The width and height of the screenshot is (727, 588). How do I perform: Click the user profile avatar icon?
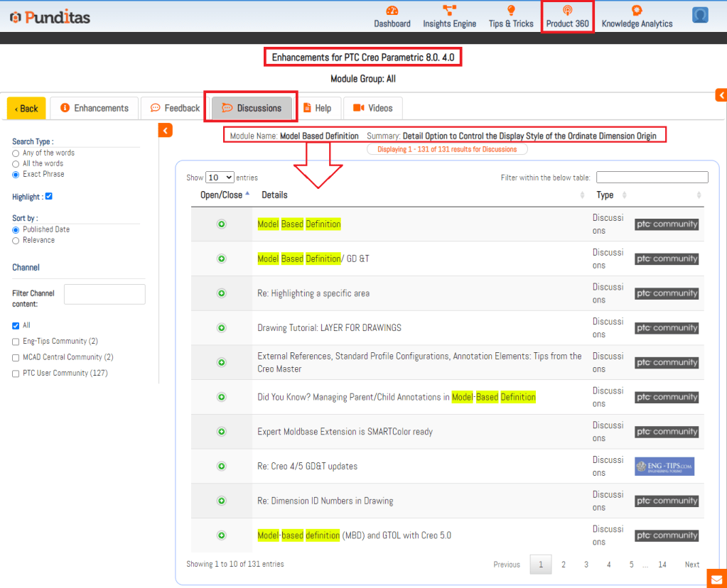pyautogui.click(x=700, y=15)
